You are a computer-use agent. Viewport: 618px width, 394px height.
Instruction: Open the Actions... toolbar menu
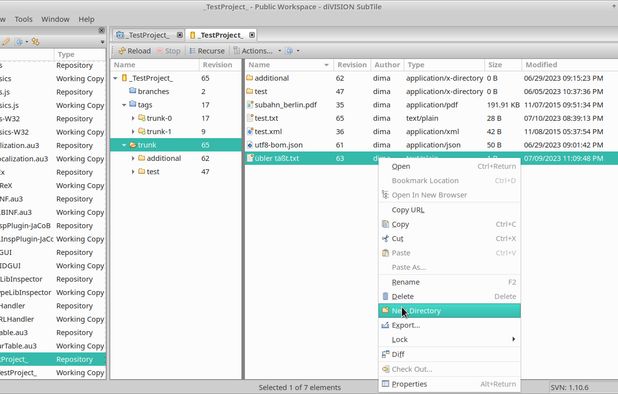click(253, 51)
